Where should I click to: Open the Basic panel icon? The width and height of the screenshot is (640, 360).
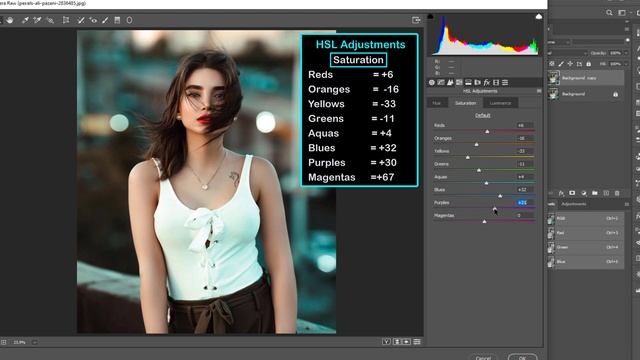431,82
